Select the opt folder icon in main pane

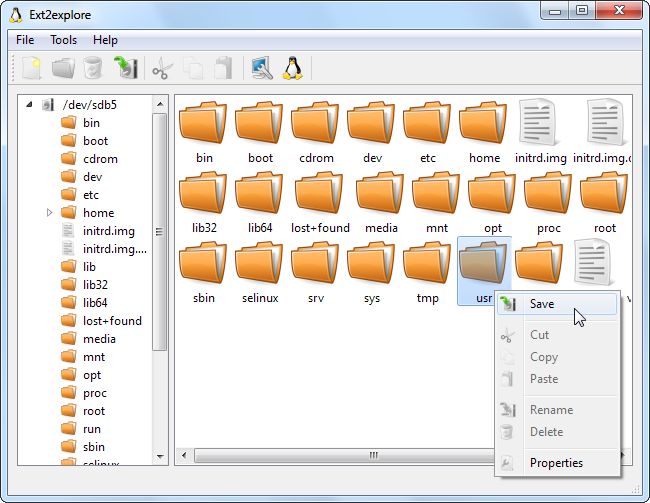(492, 193)
